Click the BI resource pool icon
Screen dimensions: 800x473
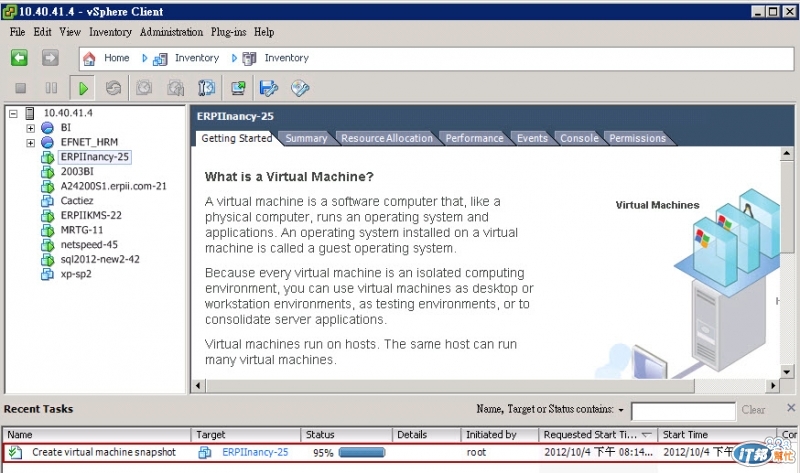[x=47, y=128]
